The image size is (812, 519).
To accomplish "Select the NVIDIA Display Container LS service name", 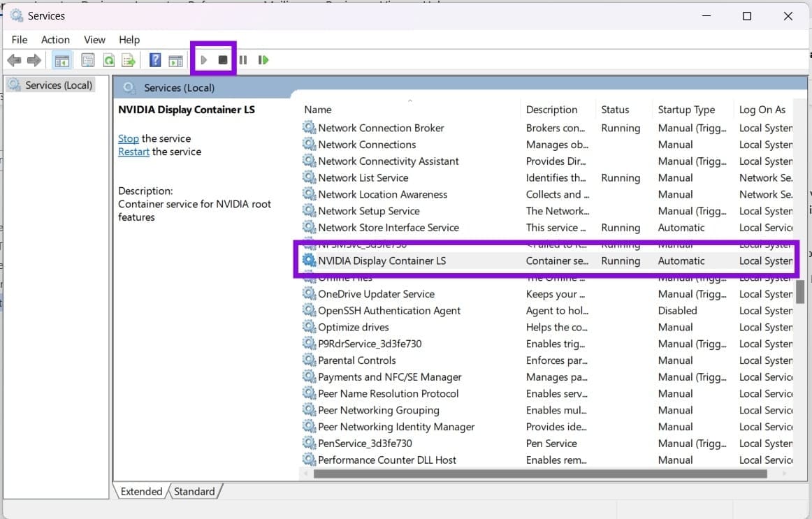I will tap(382, 261).
